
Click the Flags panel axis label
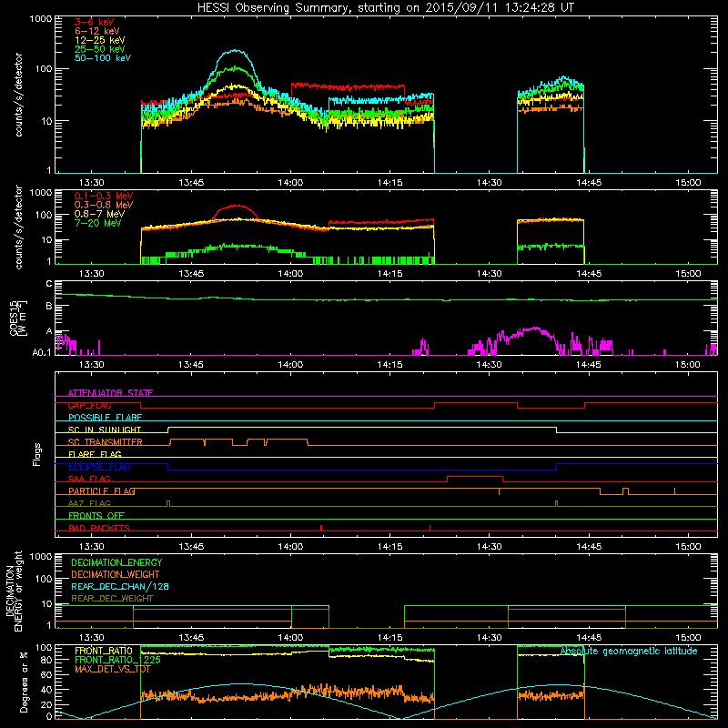[37, 455]
